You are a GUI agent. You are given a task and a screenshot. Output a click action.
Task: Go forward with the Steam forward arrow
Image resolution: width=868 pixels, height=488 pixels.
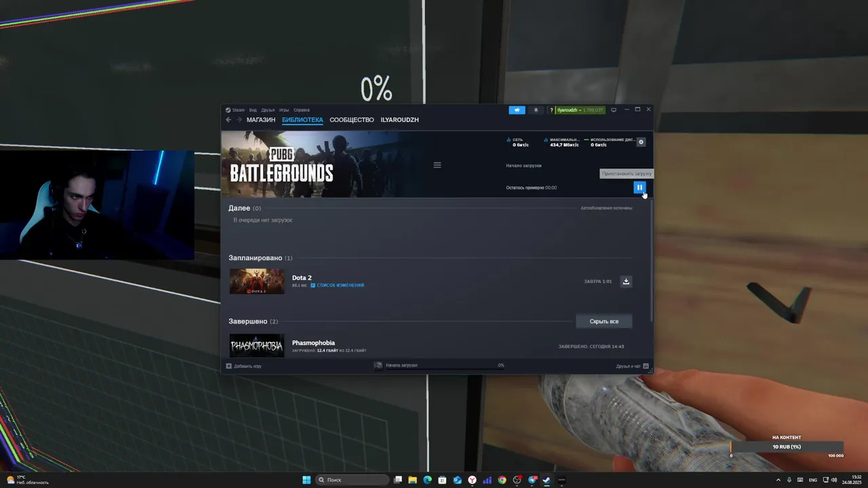coord(239,120)
